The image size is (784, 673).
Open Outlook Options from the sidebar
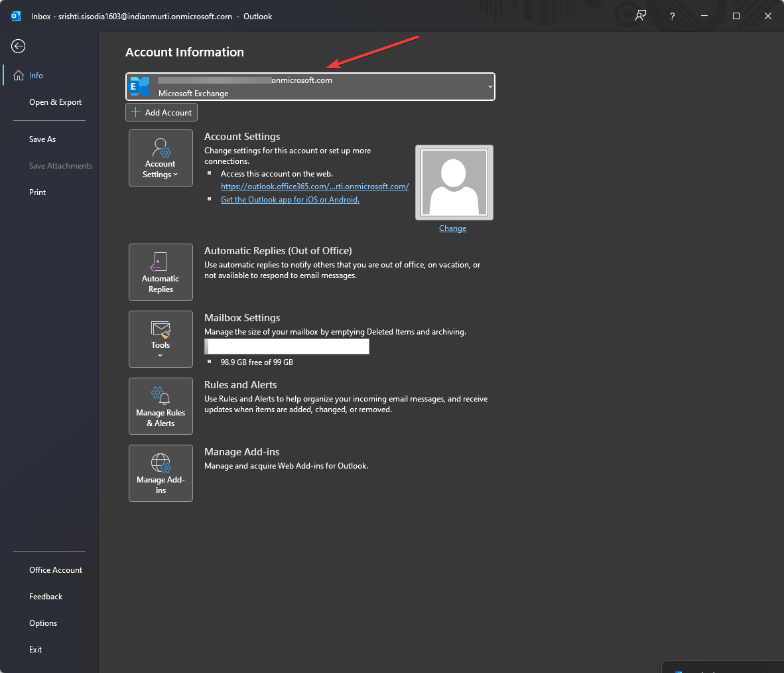click(x=43, y=623)
